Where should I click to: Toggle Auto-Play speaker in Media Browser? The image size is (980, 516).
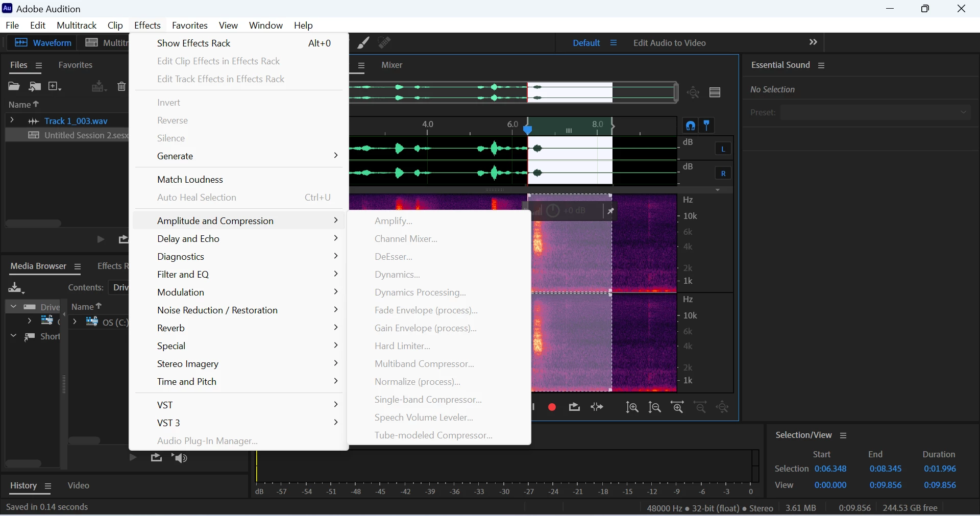coord(180,459)
